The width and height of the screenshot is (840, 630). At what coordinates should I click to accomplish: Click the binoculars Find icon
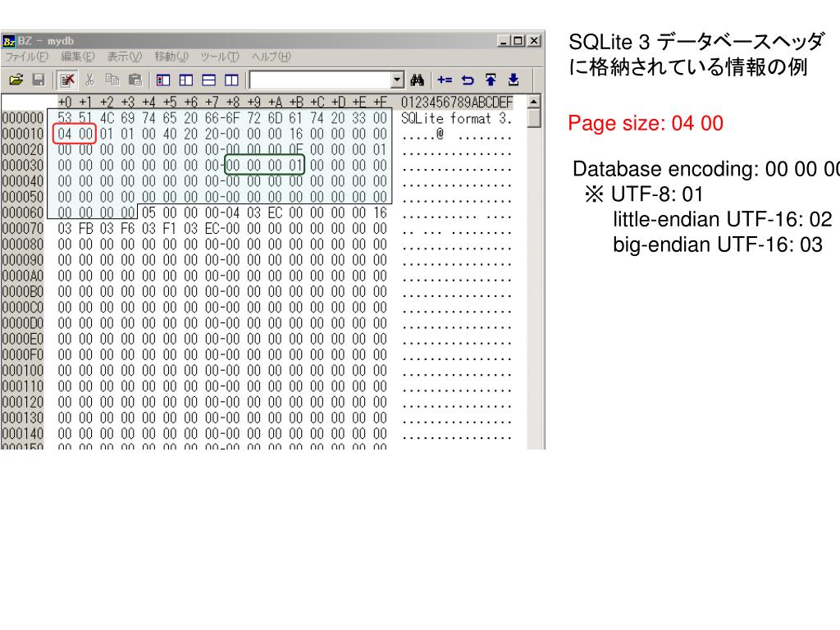pos(418,80)
